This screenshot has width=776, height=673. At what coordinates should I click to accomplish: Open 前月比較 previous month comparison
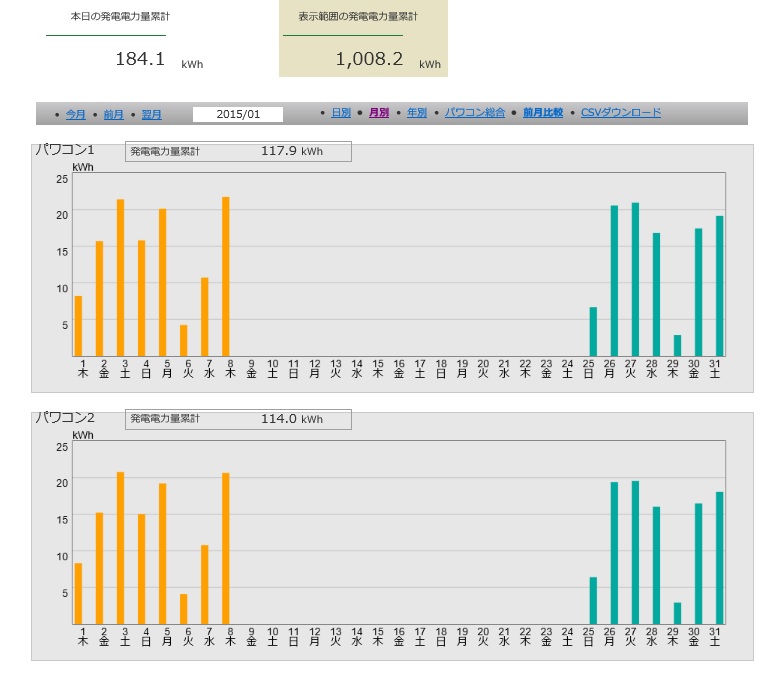coord(543,113)
